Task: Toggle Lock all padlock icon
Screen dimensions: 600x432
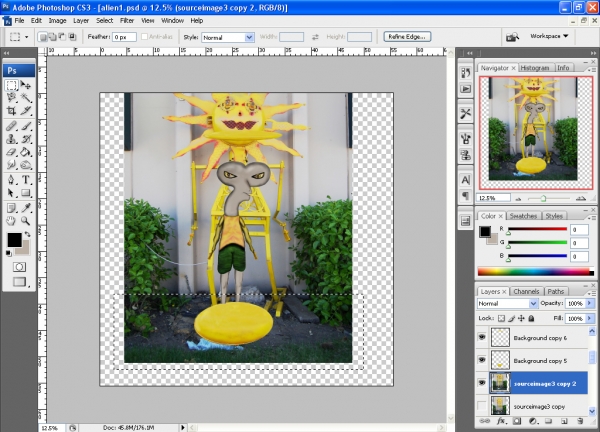Action: point(531,318)
